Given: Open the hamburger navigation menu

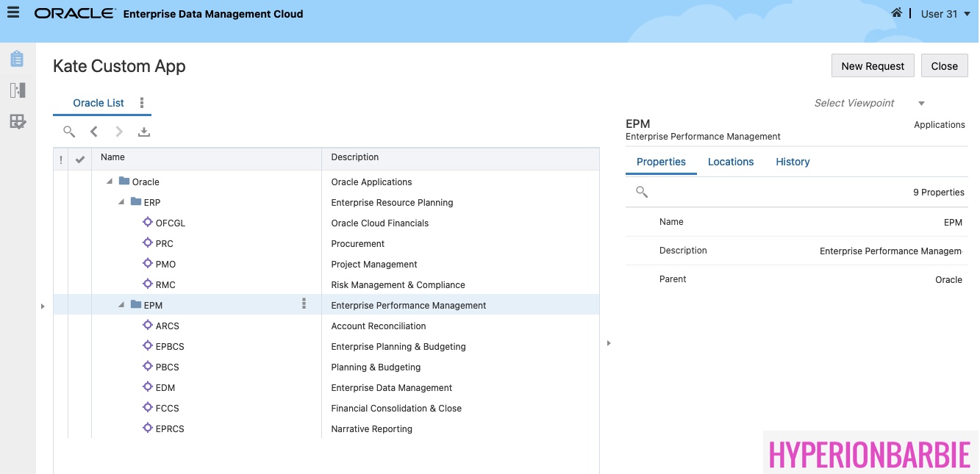Looking at the screenshot, I should [x=13, y=13].
